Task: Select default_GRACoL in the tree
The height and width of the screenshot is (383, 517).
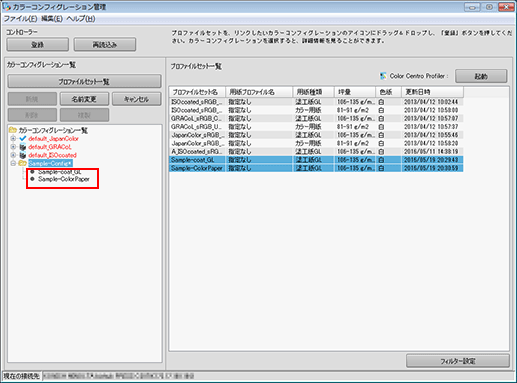Action: coord(50,147)
